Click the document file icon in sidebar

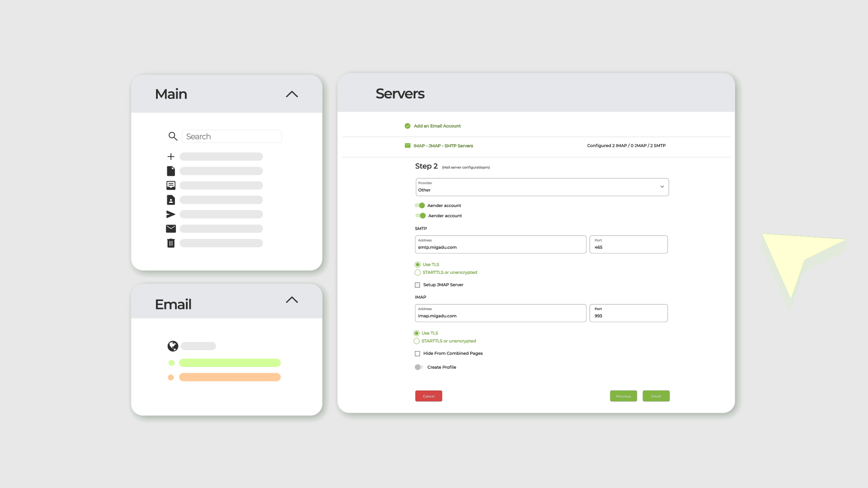171,171
